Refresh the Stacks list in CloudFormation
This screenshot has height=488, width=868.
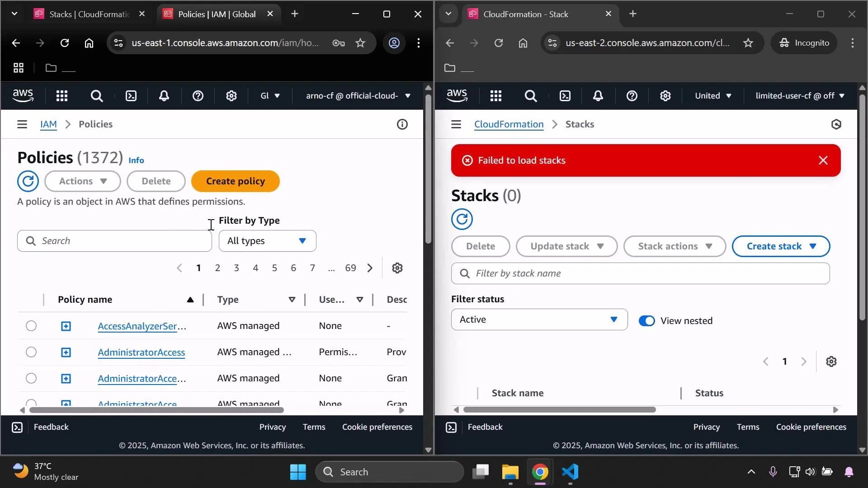coord(462,219)
